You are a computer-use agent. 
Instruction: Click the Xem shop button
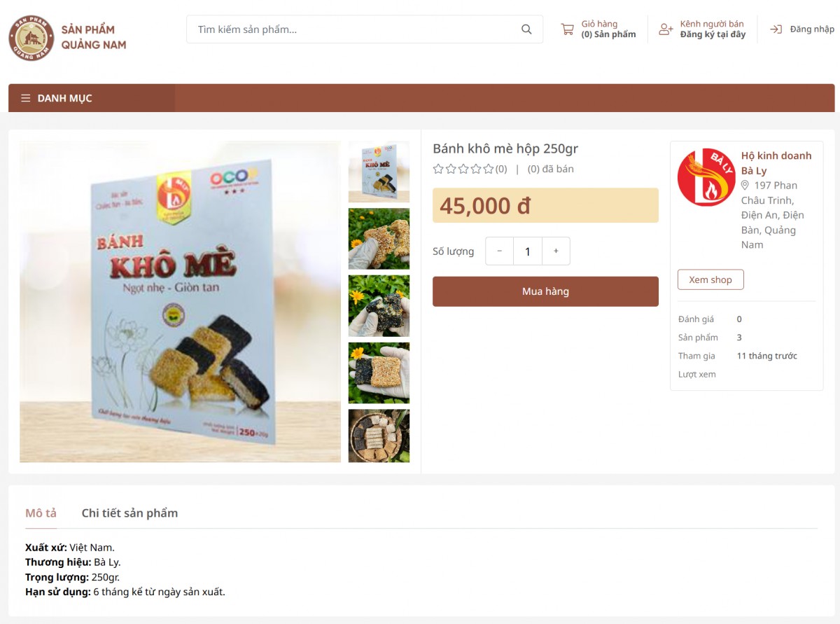(710, 279)
